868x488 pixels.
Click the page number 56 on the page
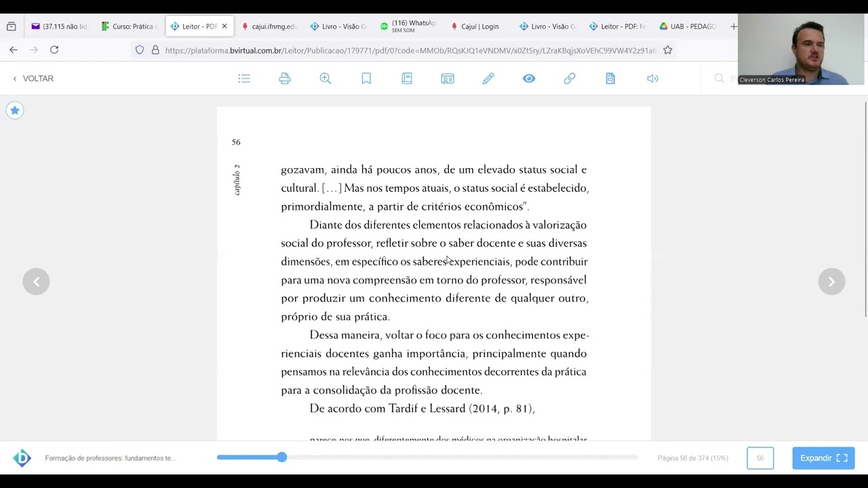point(236,142)
